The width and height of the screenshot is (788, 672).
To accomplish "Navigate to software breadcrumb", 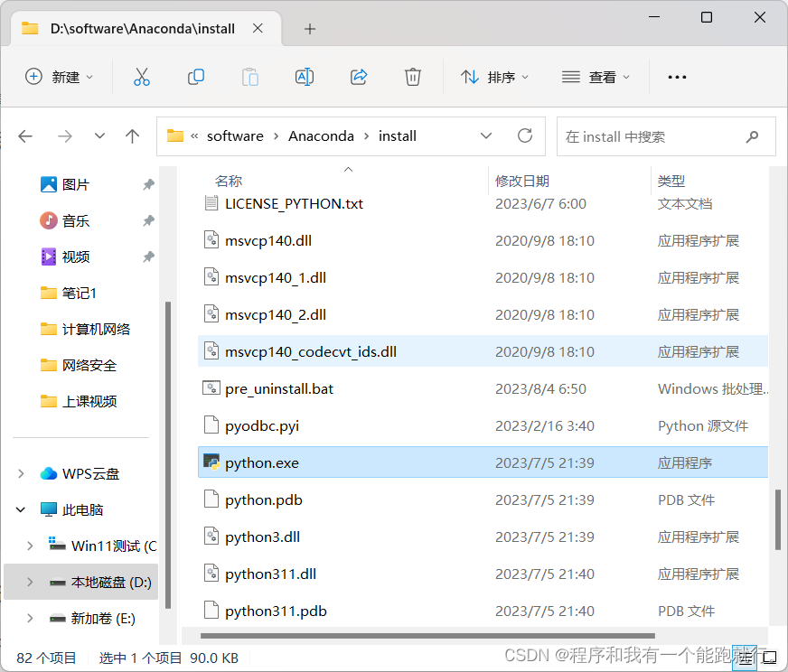I will (x=235, y=136).
